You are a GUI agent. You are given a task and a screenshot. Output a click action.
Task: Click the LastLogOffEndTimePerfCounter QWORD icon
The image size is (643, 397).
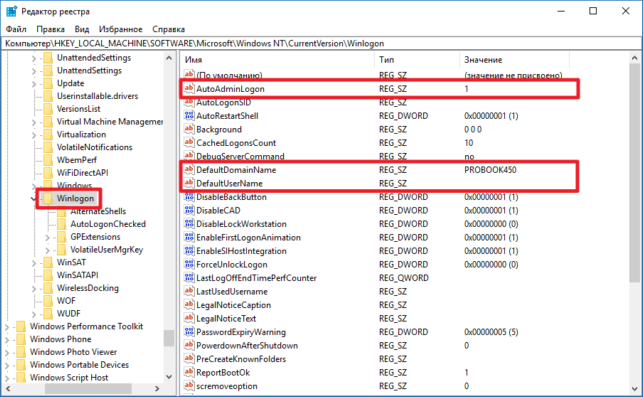[x=189, y=278]
